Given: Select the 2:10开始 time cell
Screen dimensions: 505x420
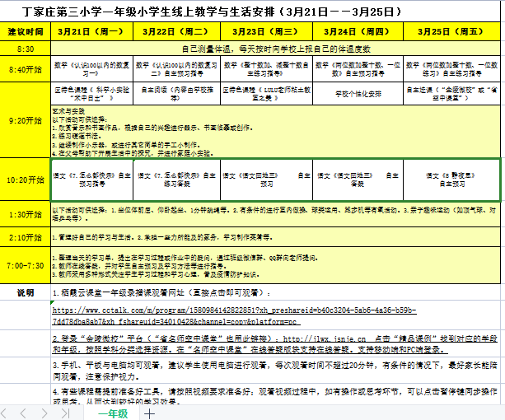Looking at the screenshot, I should point(25,237).
